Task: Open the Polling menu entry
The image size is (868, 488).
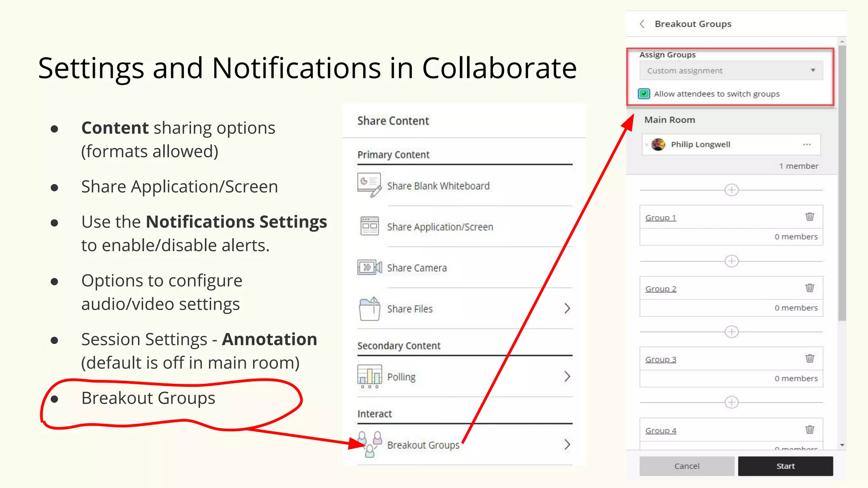Action: coord(401,377)
